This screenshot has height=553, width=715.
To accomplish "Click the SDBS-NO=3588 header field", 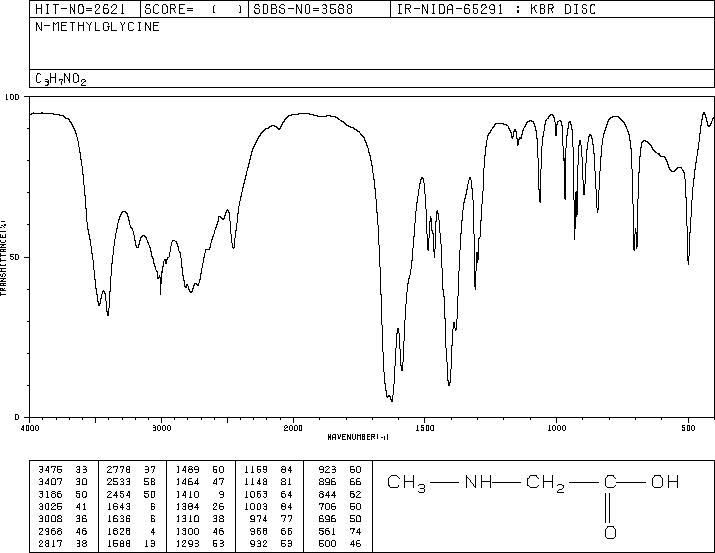I will [303, 10].
